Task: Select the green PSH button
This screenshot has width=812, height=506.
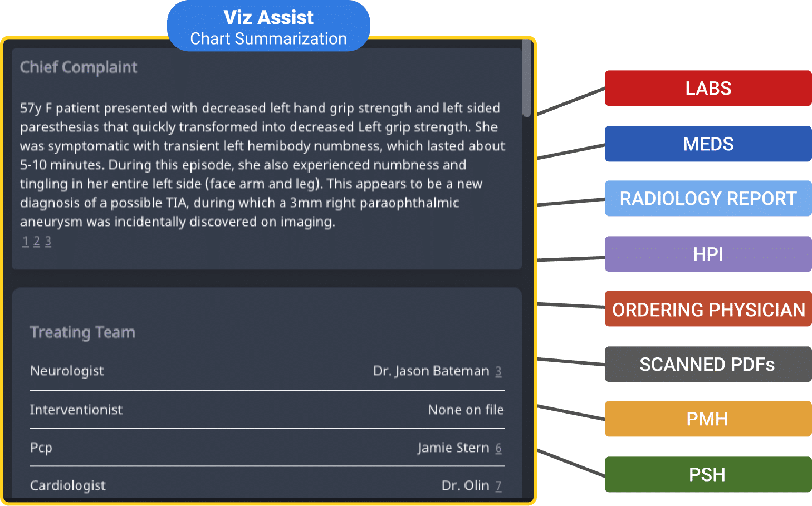Action: tap(708, 474)
